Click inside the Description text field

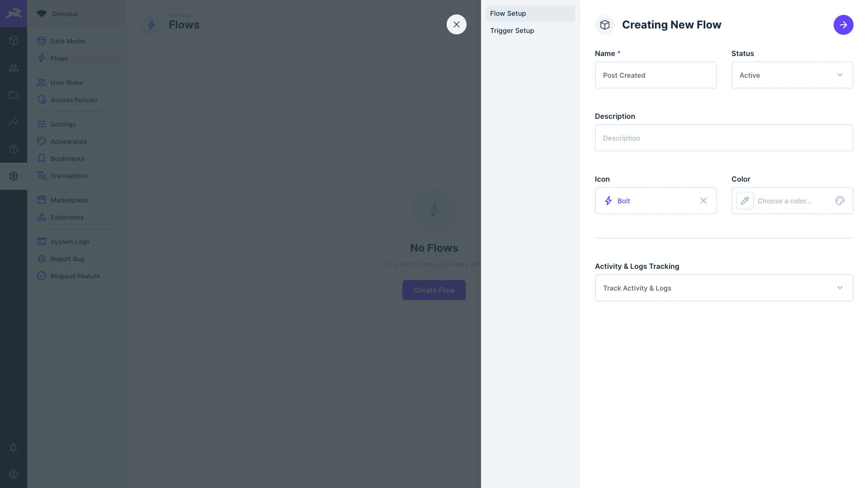[x=724, y=138]
